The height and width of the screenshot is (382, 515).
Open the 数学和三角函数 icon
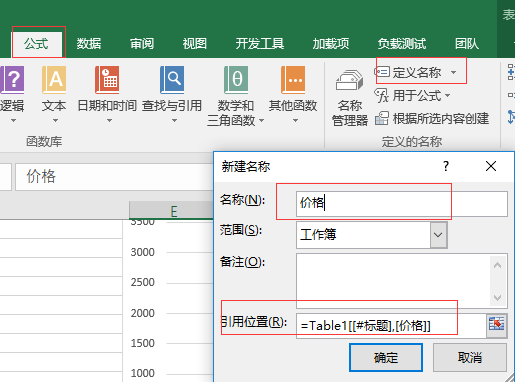click(x=236, y=80)
